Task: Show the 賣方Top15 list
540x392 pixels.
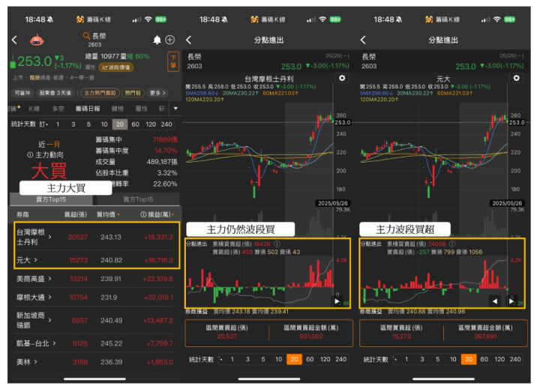Action: (138, 199)
